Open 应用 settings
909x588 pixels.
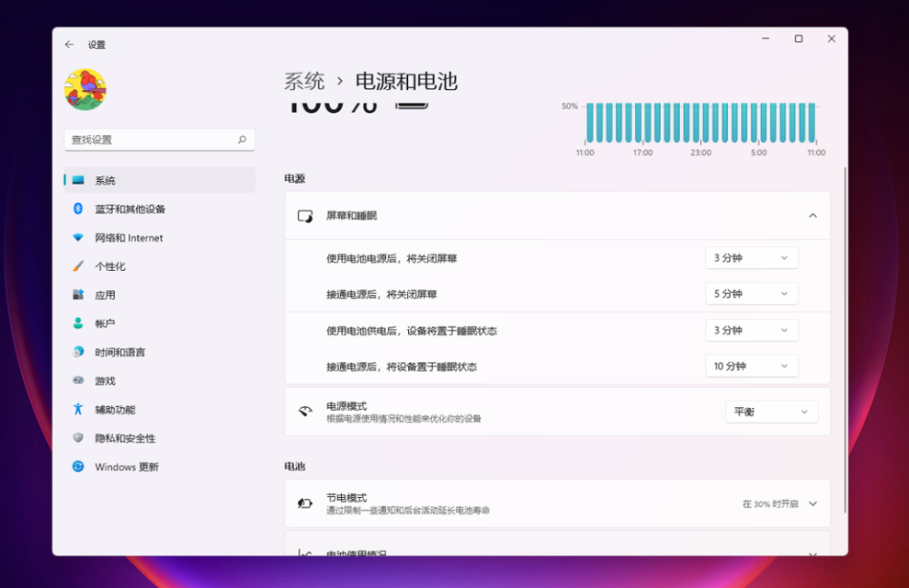pyautogui.click(x=160, y=294)
